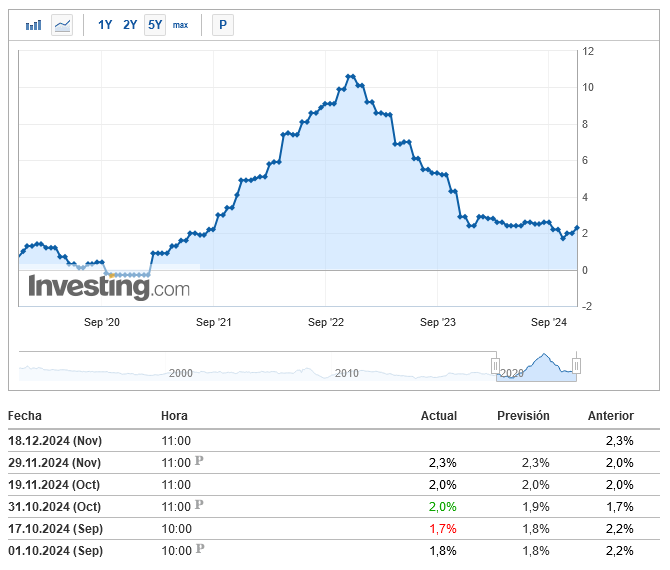The width and height of the screenshot is (670, 570).
Task: Click 10:00 time in 17.10.2024 row
Action: [x=176, y=529]
